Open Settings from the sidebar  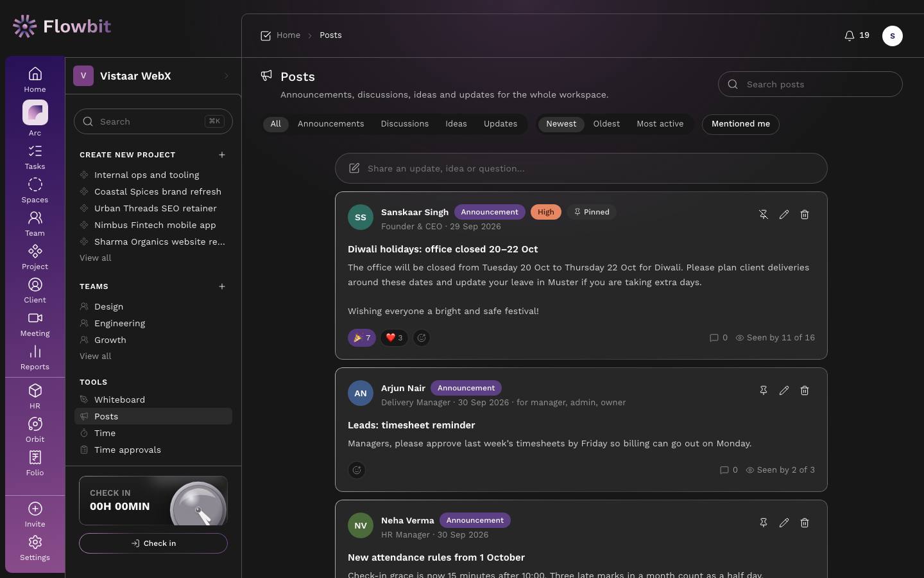point(35,548)
